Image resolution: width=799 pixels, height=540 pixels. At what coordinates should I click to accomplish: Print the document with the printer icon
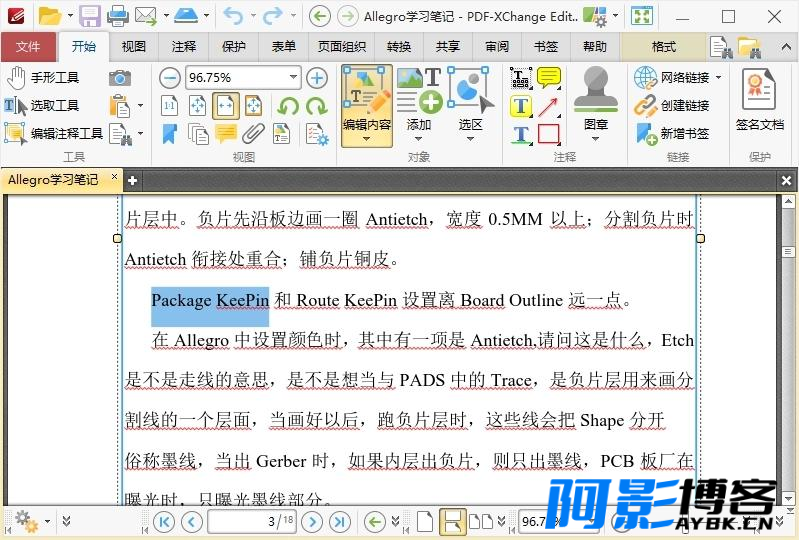point(118,16)
